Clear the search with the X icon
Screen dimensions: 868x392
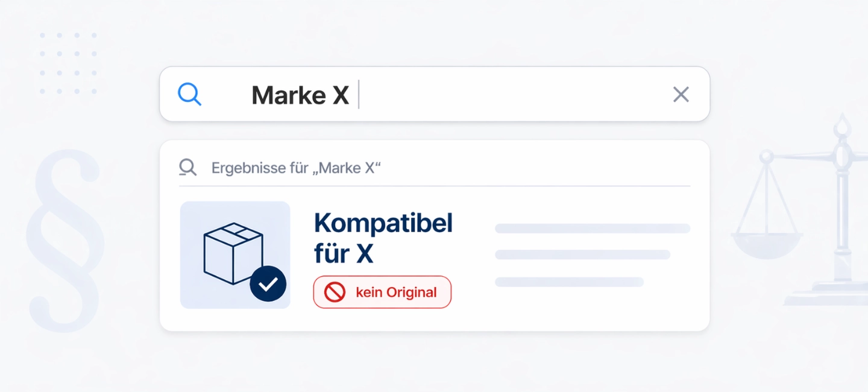pos(681,95)
